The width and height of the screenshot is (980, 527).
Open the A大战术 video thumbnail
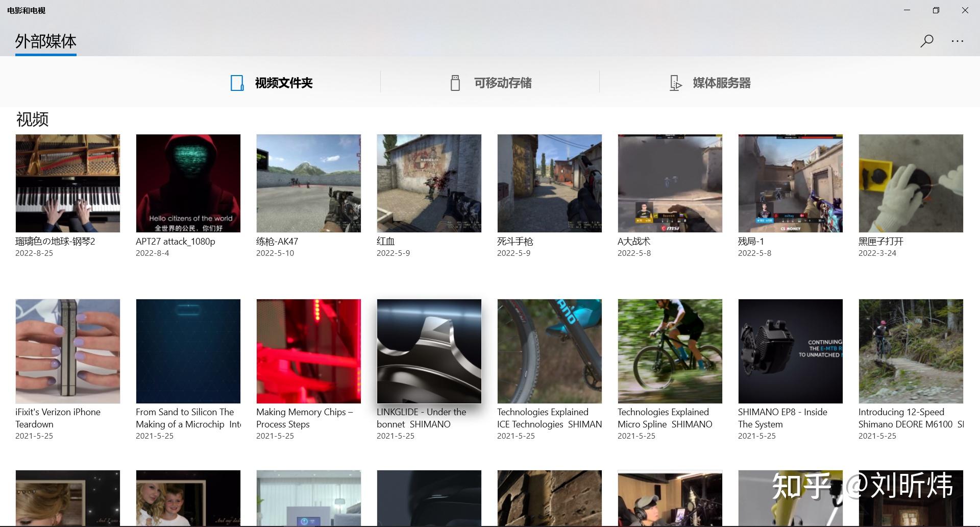point(670,183)
